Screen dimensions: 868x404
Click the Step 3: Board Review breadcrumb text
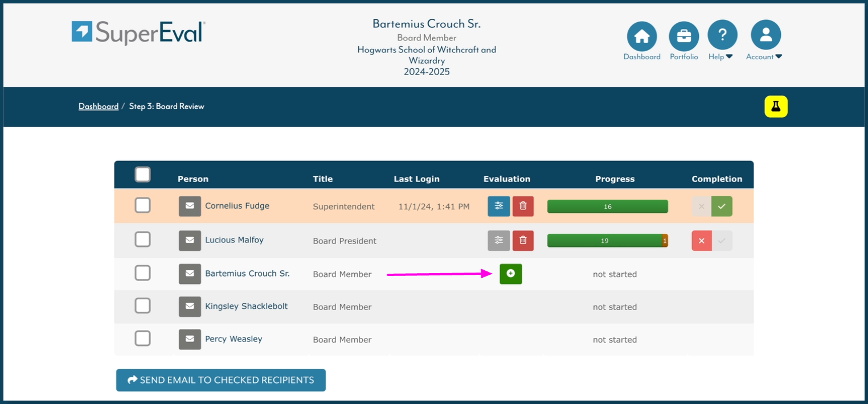[x=166, y=106]
